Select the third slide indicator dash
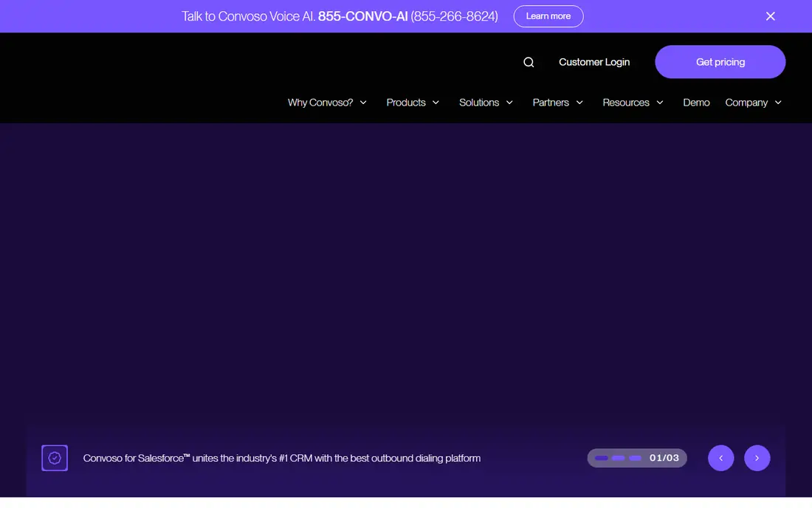812x508 pixels. 635,458
